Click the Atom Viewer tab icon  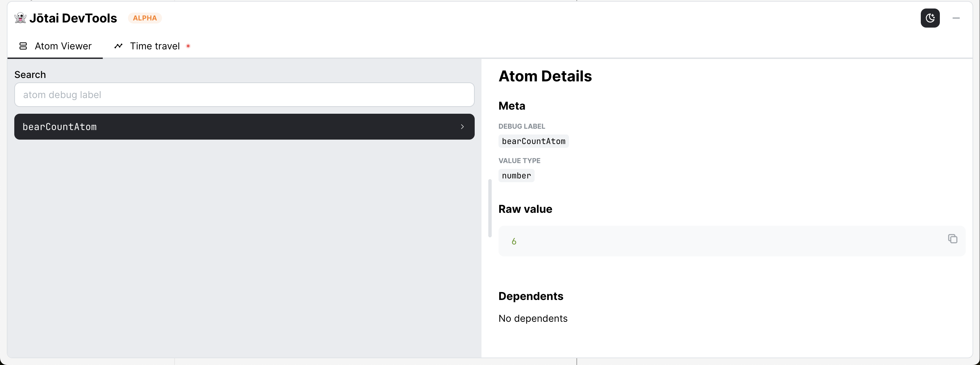coord(23,46)
